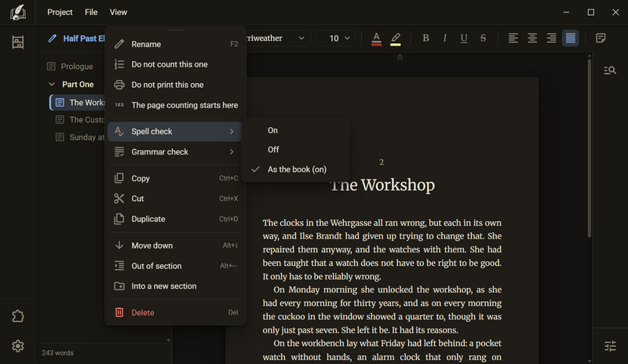Open the second scene under Part One

79,120
